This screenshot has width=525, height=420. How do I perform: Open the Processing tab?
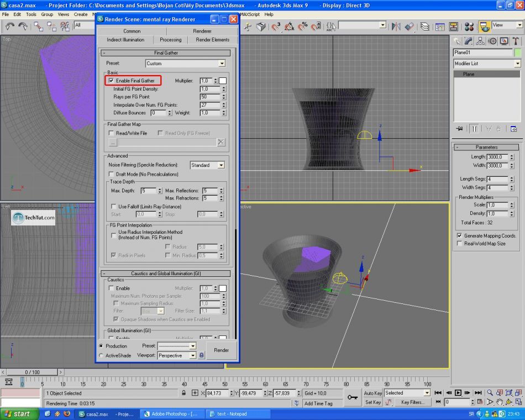[x=170, y=40]
